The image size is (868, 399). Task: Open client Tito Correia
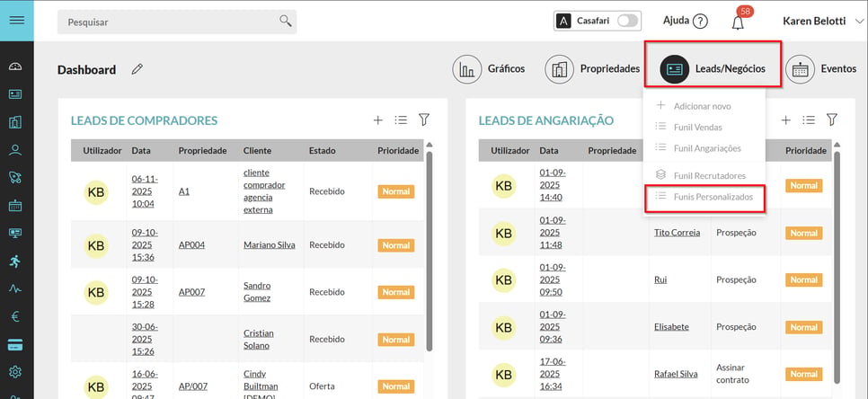click(677, 233)
